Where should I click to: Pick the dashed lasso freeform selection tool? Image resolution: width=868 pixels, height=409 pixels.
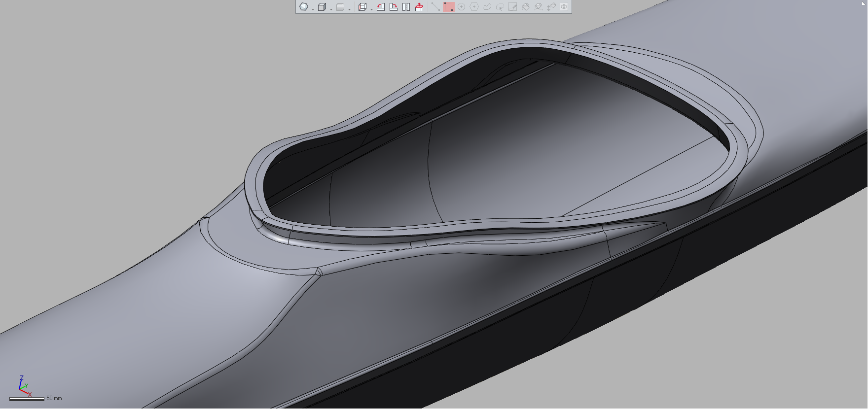pyautogui.click(x=487, y=7)
